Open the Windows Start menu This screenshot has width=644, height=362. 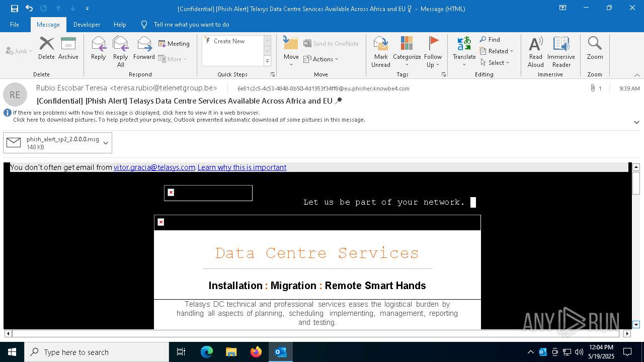[12, 352]
